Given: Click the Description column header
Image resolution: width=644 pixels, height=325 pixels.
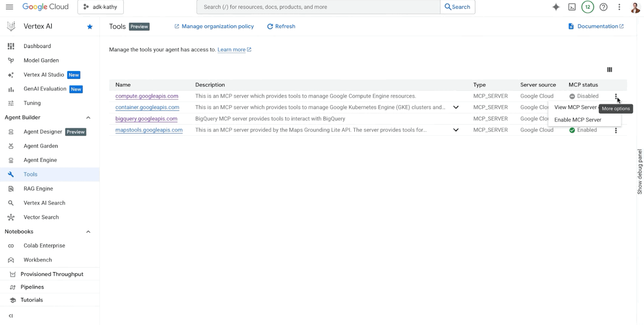Looking at the screenshot, I should pos(210,85).
